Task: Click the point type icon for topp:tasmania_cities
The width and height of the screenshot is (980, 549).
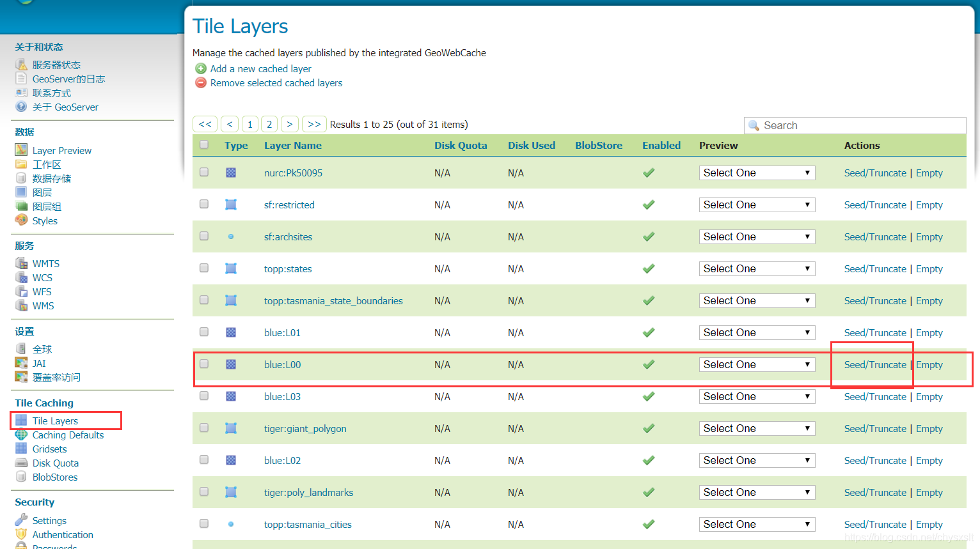Action: [231, 524]
